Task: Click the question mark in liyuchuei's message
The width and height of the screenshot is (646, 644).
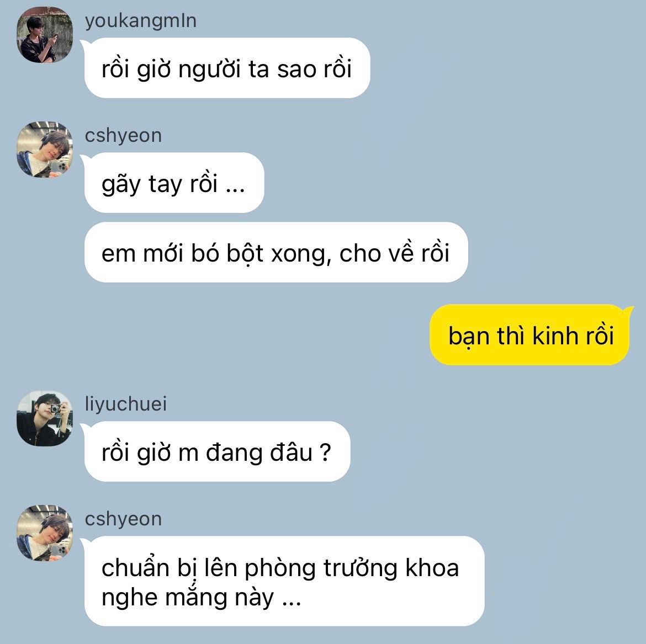Action: (x=325, y=453)
